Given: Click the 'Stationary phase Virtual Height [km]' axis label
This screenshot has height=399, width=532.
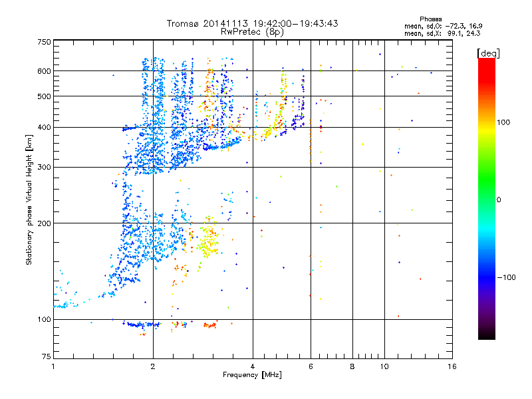Looking at the screenshot, I should (x=29, y=200).
